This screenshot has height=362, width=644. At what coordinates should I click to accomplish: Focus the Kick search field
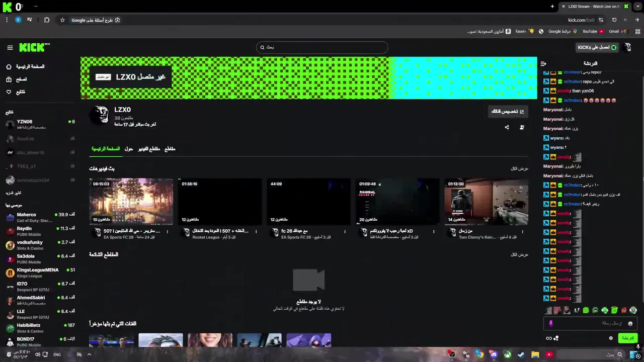pos(322,47)
